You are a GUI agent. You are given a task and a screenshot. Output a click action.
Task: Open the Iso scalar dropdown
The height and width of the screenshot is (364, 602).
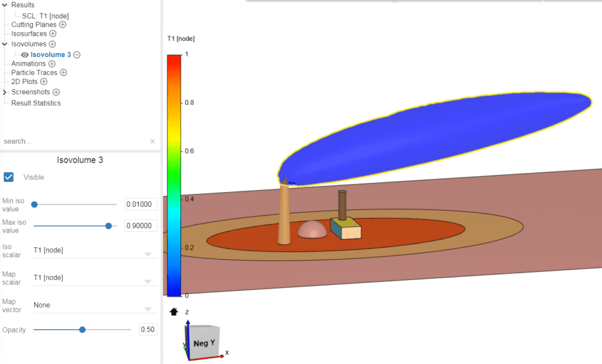(x=146, y=252)
